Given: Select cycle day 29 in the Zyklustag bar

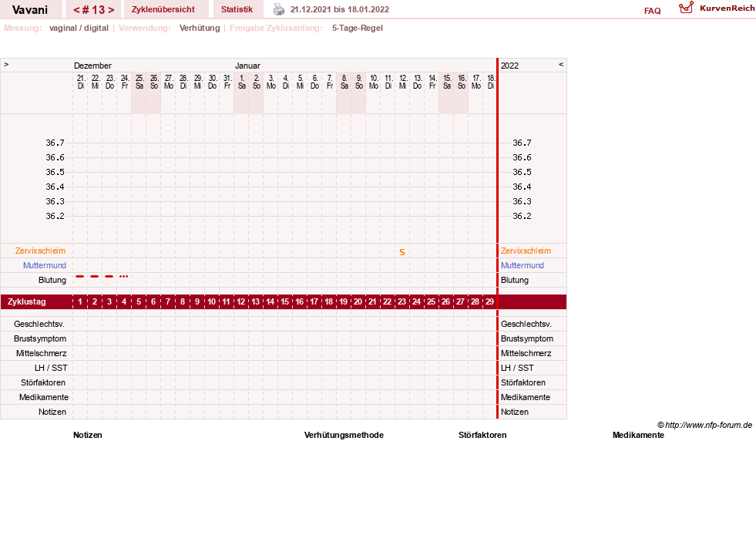Looking at the screenshot, I should [489, 302].
